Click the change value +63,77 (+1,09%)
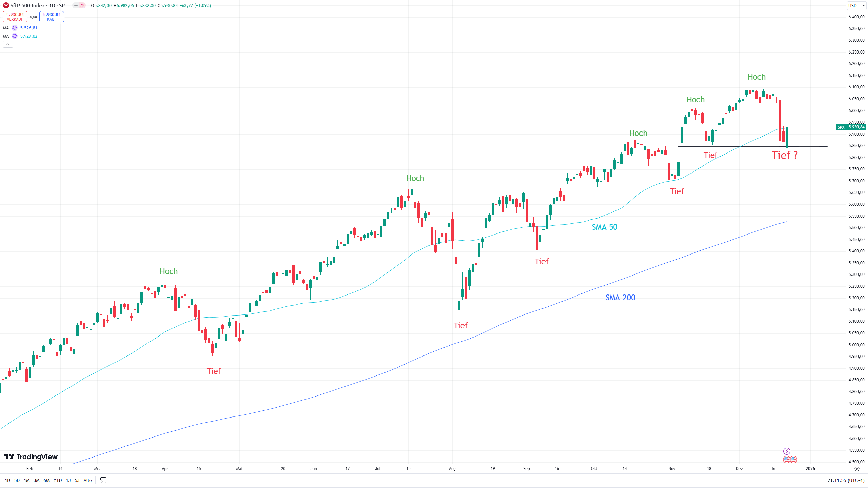Image resolution: width=868 pixels, height=488 pixels. point(195,6)
